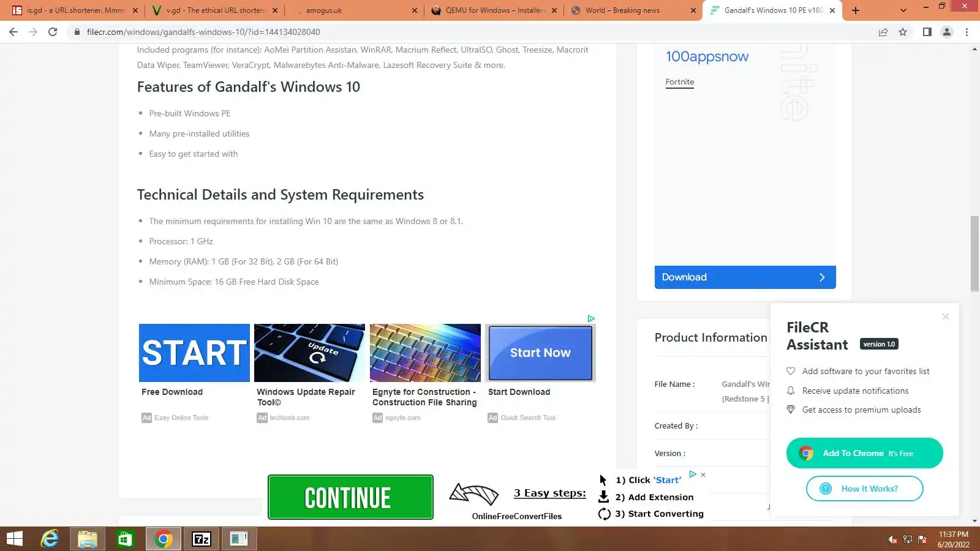Close the bottom banner ad
The height and width of the screenshot is (551, 980).
[703, 474]
